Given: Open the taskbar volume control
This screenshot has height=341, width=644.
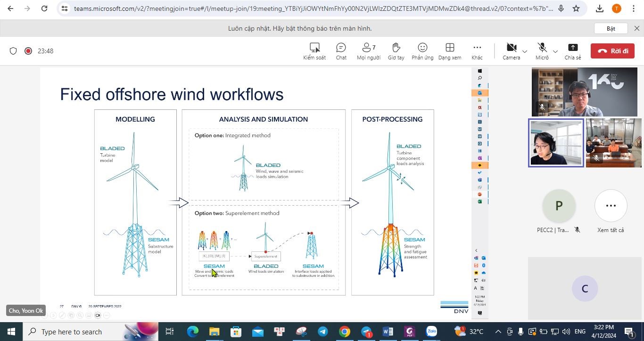Looking at the screenshot, I should click(566, 332).
